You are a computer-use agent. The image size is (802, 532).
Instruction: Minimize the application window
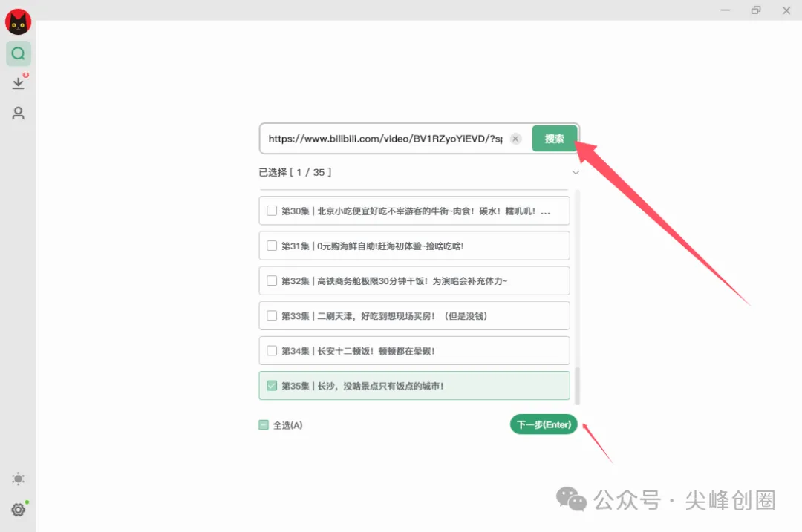point(726,10)
